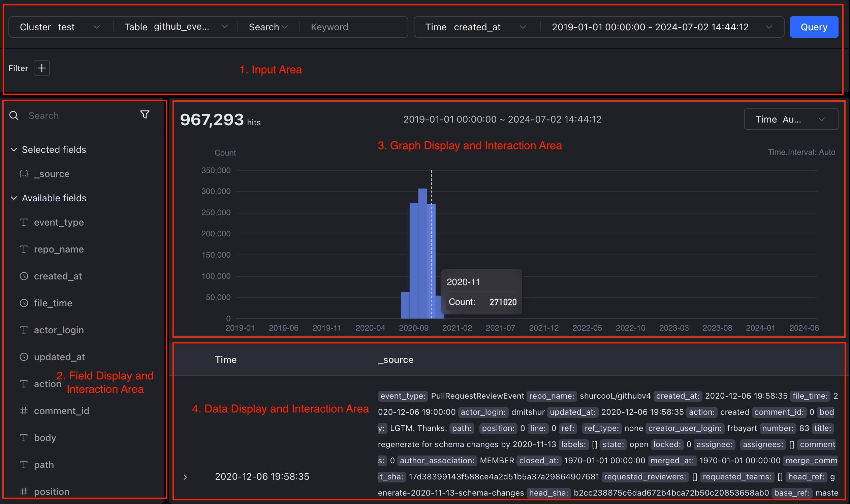Click the funnel icon beside field search

pos(145,115)
